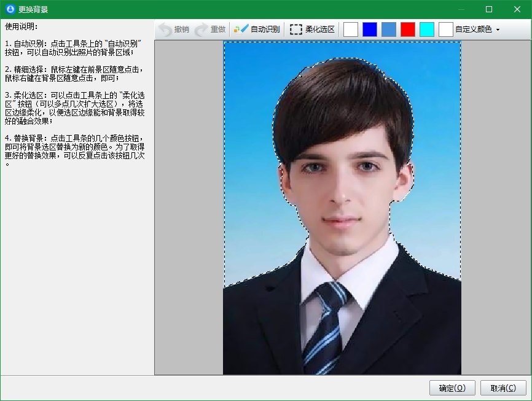This screenshot has width=532, height=401.
Task: Apply the red background color
Action: [408, 28]
